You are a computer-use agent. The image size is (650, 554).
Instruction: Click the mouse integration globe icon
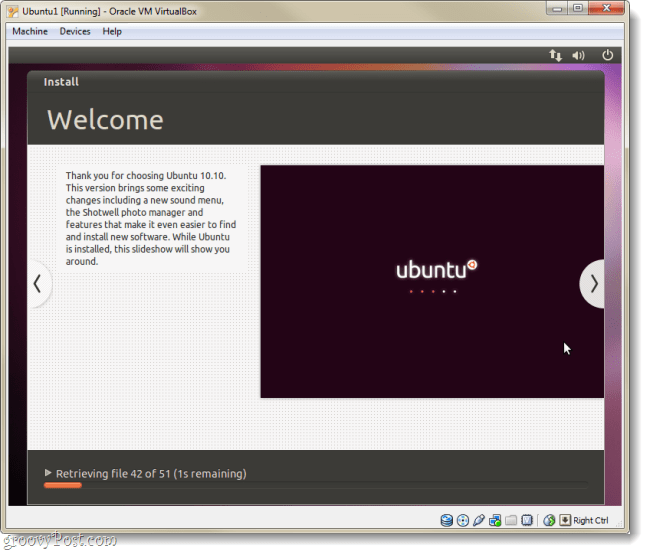pyautogui.click(x=549, y=520)
